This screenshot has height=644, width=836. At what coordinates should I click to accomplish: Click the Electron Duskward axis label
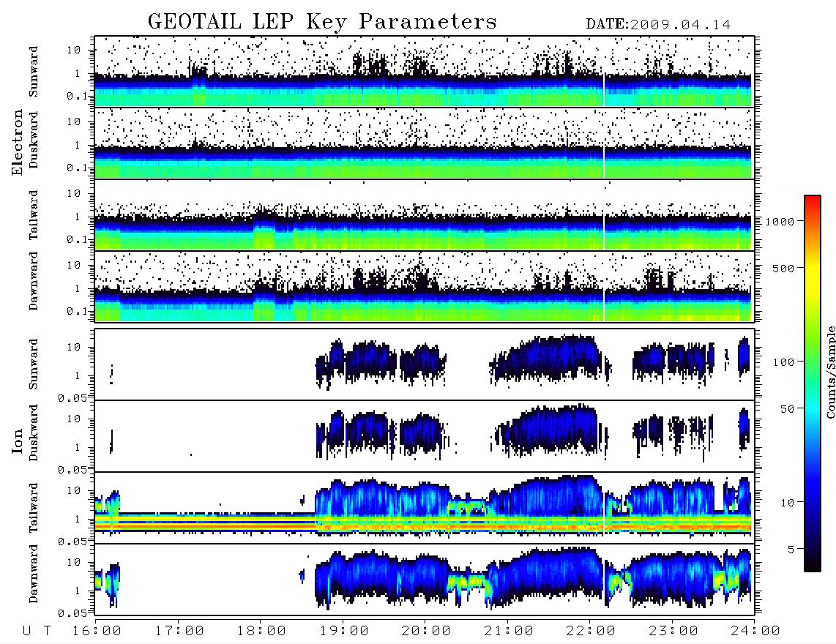point(34,141)
